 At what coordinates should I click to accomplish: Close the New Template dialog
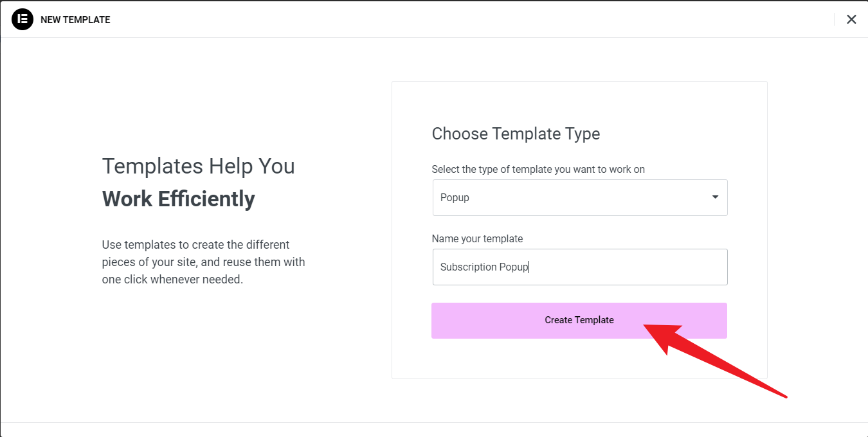[x=851, y=19]
